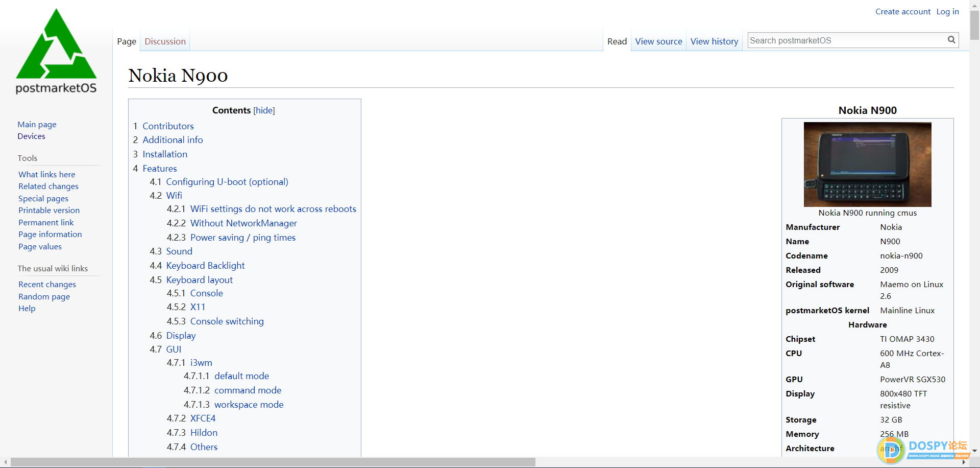Image resolution: width=980 pixels, height=468 pixels.
Task: Open the Random page link
Action: pyautogui.click(x=44, y=297)
